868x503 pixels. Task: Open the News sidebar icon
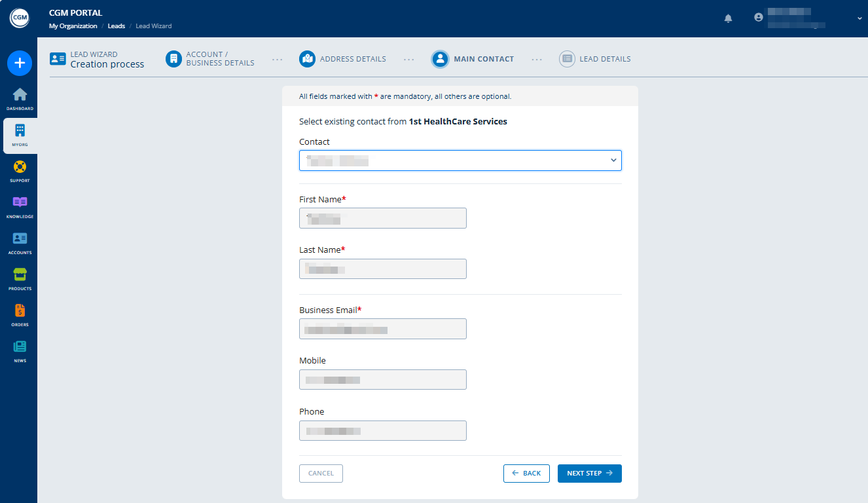(x=20, y=348)
